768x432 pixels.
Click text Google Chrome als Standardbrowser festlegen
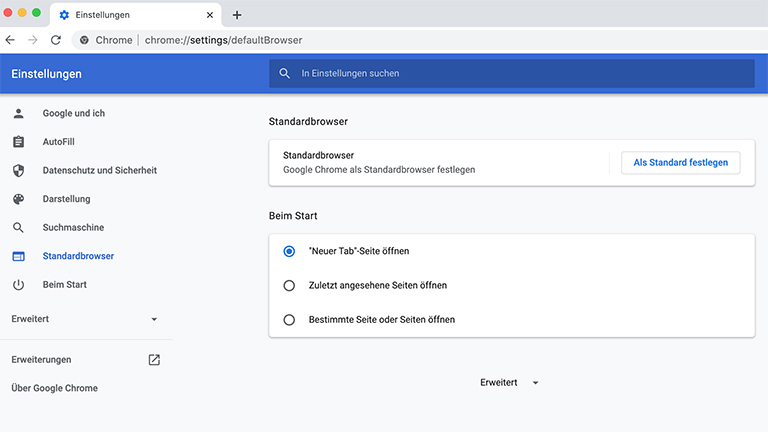(379, 169)
